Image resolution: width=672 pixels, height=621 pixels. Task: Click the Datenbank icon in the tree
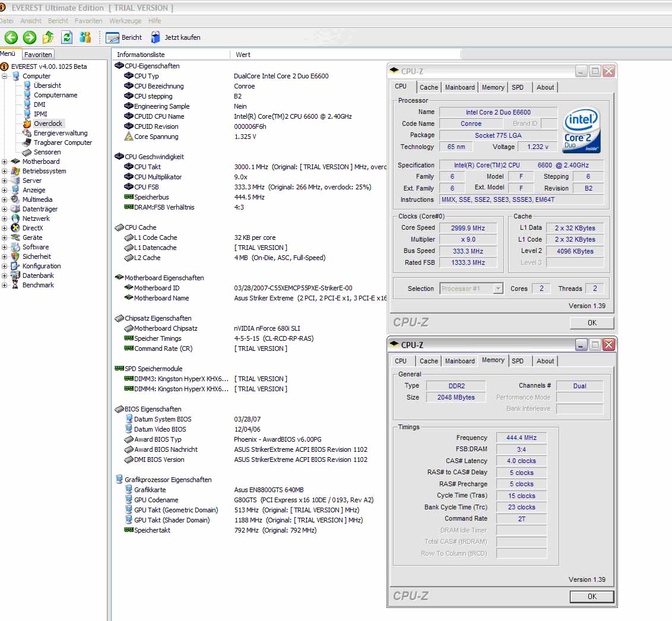pos(15,275)
